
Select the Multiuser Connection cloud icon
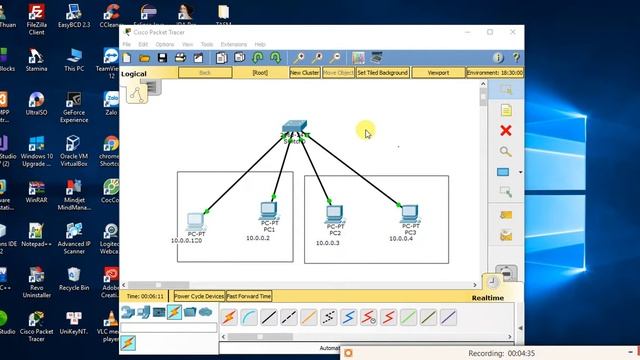[x=205, y=313]
